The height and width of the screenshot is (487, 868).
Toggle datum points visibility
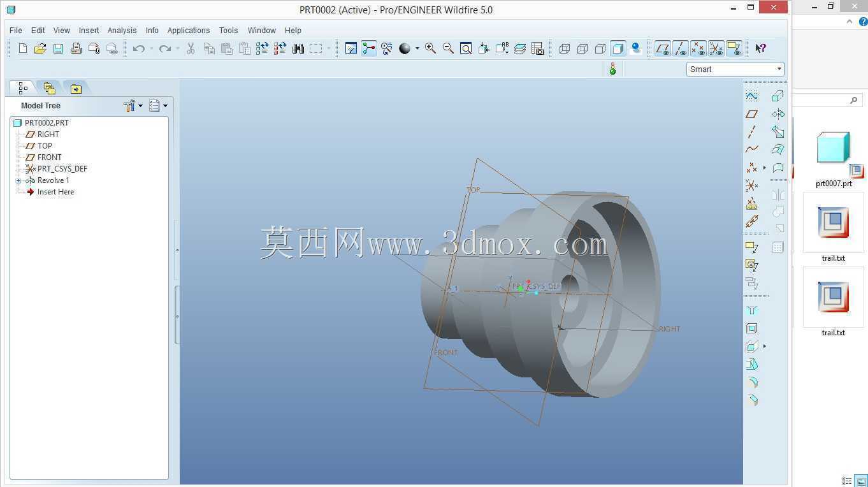tap(698, 48)
